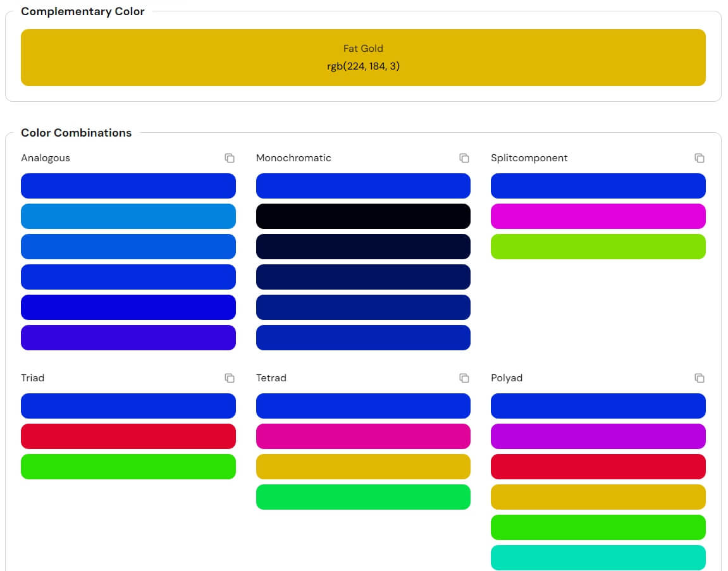Select the red swatch in Polyad
Viewport: 728px width, 571px height.
(x=598, y=467)
